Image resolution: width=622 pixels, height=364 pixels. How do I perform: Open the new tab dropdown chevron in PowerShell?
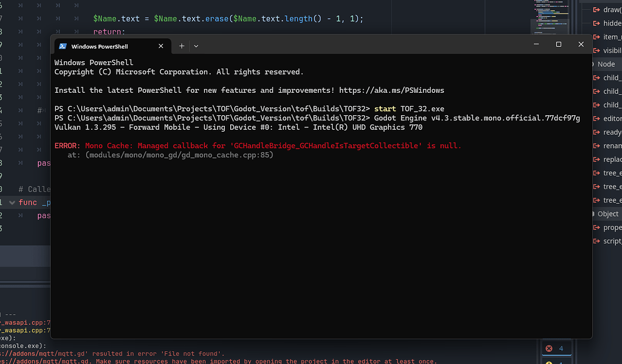click(196, 46)
